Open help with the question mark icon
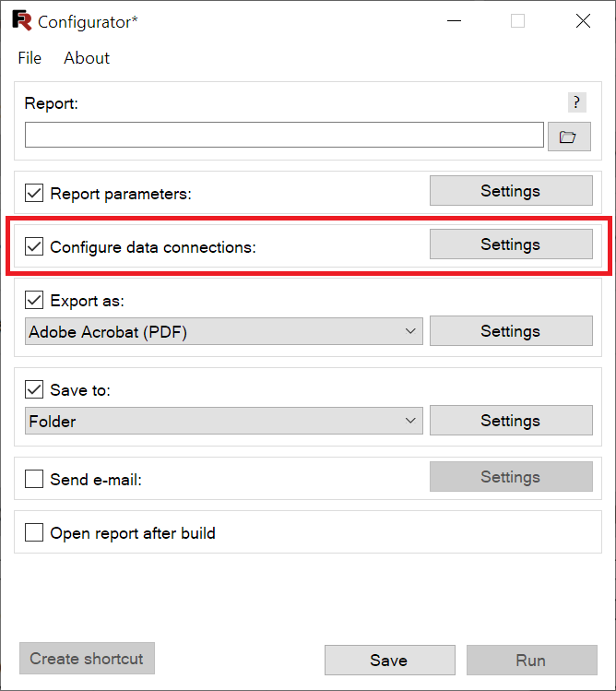This screenshot has height=691, width=616. pyautogui.click(x=576, y=102)
